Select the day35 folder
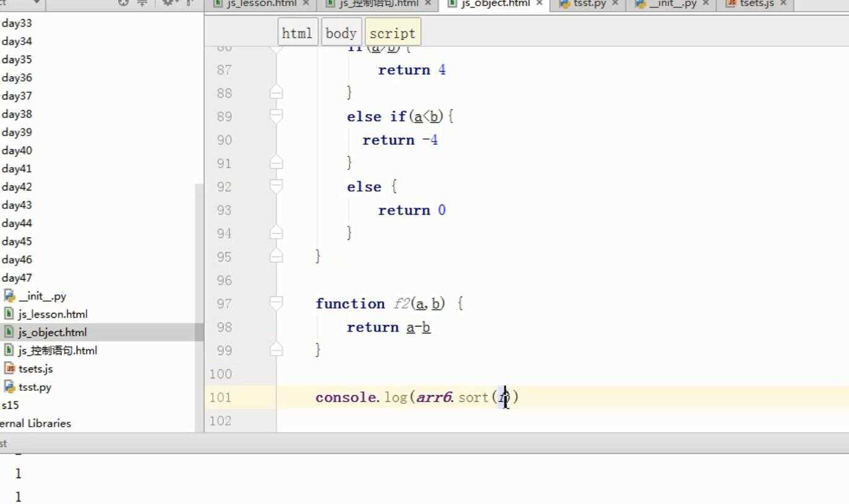Viewport: 849px width, 504px height. click(x=17, y=59)
